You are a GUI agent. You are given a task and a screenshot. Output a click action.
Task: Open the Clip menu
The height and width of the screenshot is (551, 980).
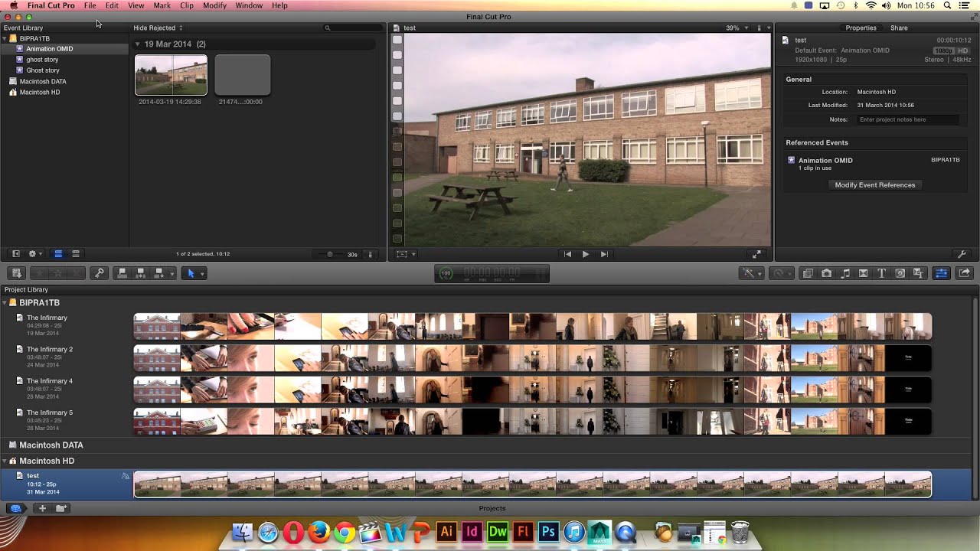point(187,5)
